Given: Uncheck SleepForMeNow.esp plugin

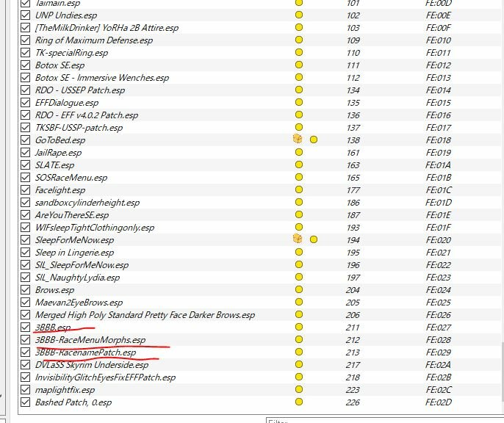Looking at the screenshot, I should coord(25,240).
